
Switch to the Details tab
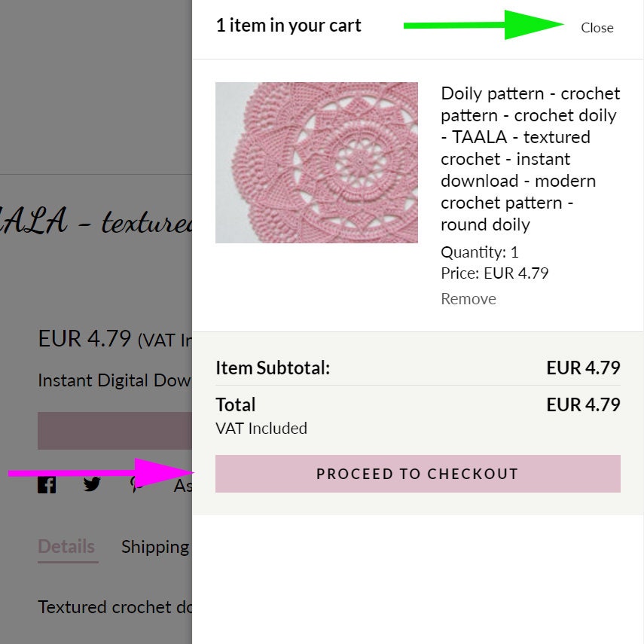[66, 547]
